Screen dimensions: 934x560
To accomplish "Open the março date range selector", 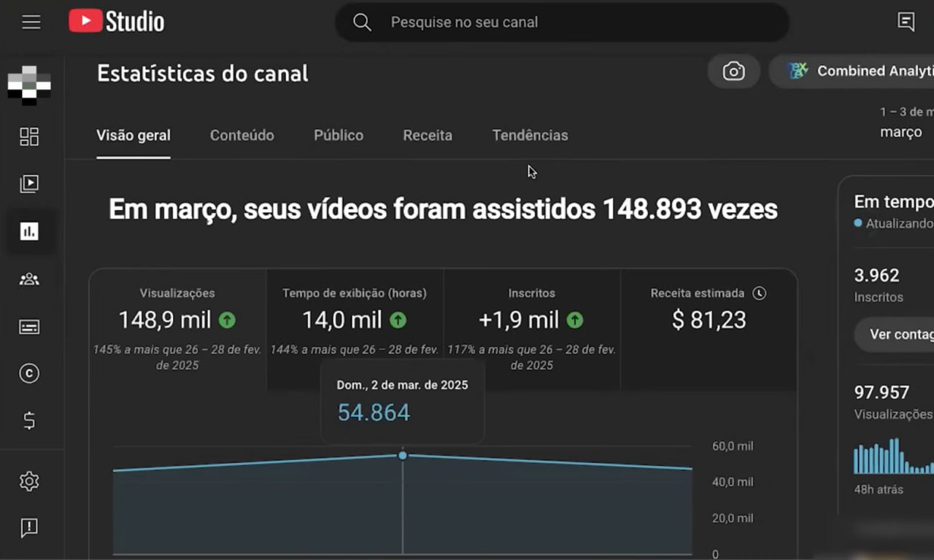I will (x=906, y=123).
